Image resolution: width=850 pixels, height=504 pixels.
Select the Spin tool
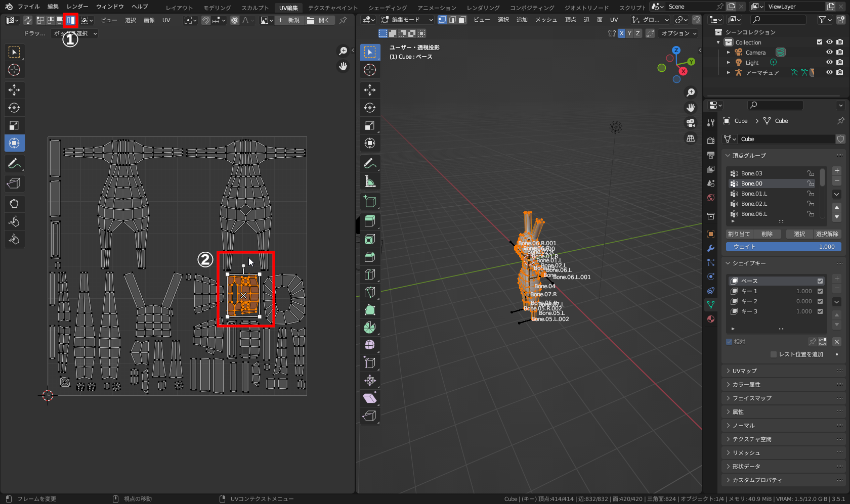(x=370, y=328)
